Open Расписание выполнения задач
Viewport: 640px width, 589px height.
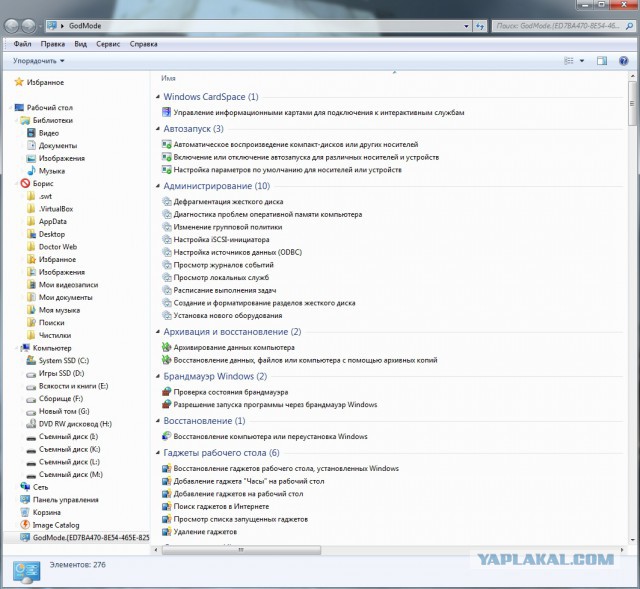224,290
